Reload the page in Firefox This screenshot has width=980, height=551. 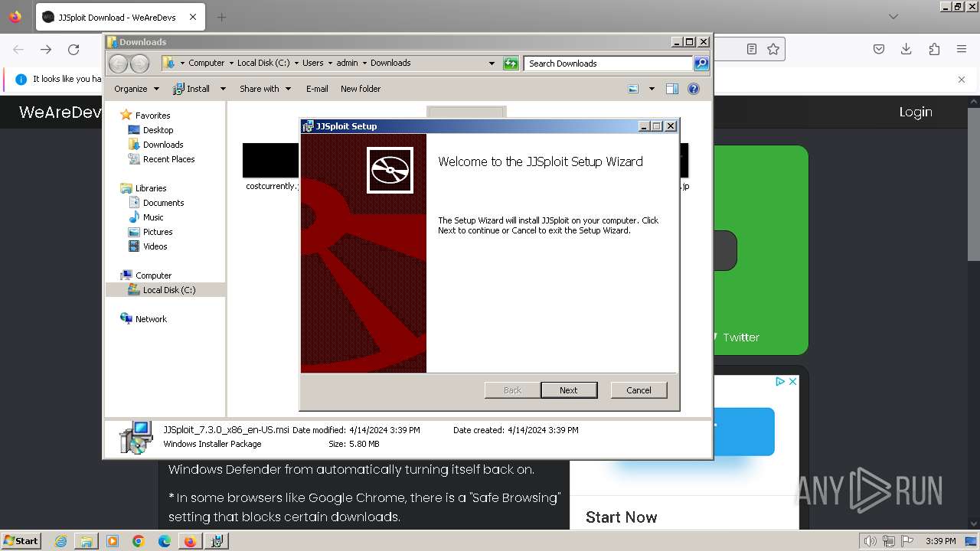73,49
